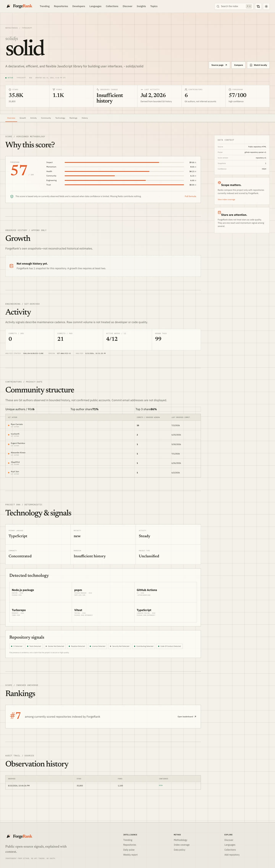Click the ForgeRank gauge icon on score card
Image resolution: width=275 pixels, height=868 pixels.
click(230, 90)
